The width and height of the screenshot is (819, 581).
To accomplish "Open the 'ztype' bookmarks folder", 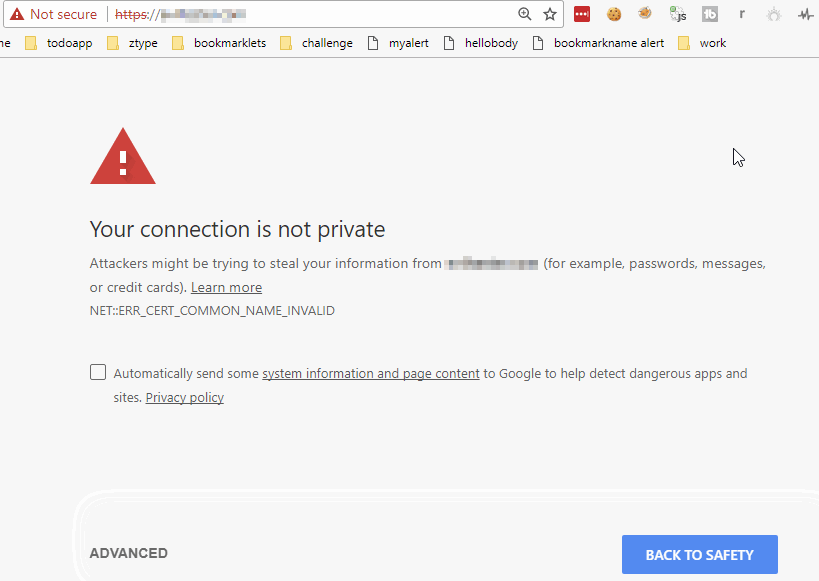I will (142, 43).
